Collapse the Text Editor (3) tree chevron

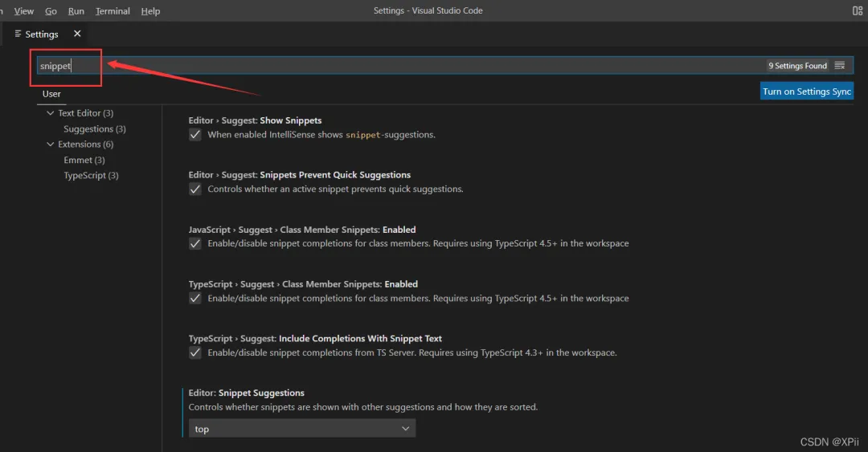coord(51,113)
